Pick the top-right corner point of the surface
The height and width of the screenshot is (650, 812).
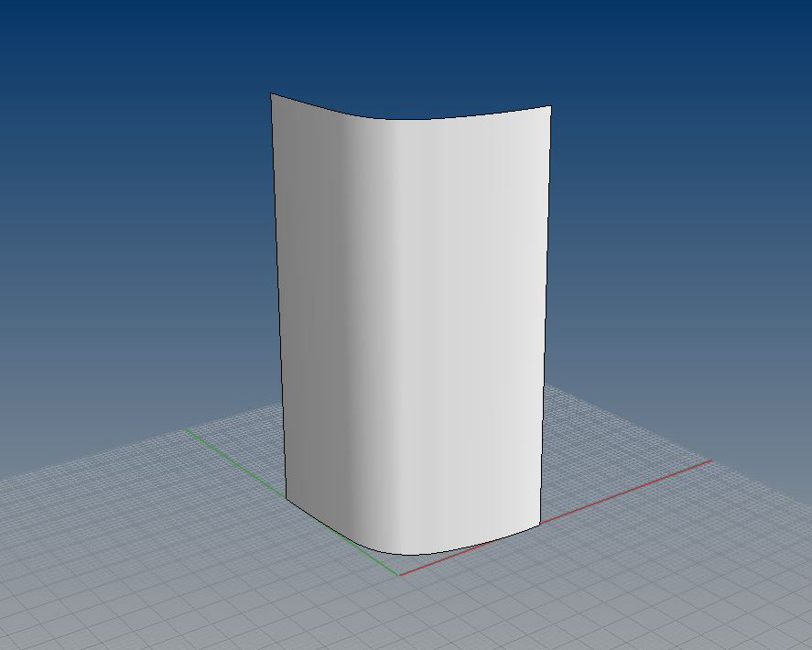point(550,106)
